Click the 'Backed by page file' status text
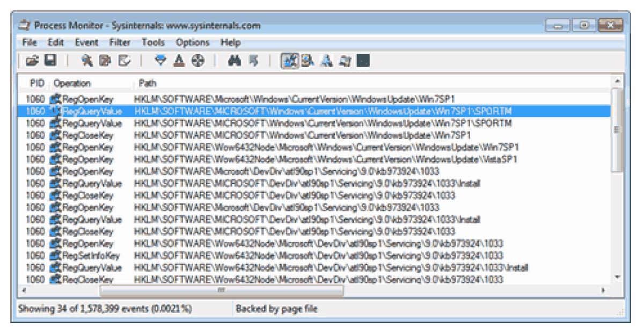The image size is (644, 336). 276,309
